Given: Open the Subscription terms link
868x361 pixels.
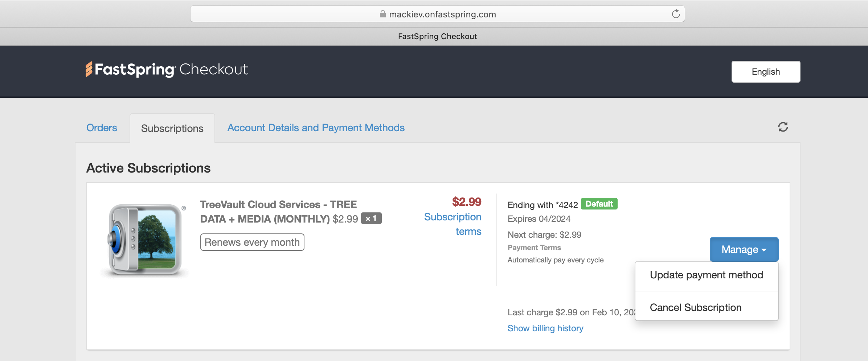Looking at the screenshot, I should (453, 224).
